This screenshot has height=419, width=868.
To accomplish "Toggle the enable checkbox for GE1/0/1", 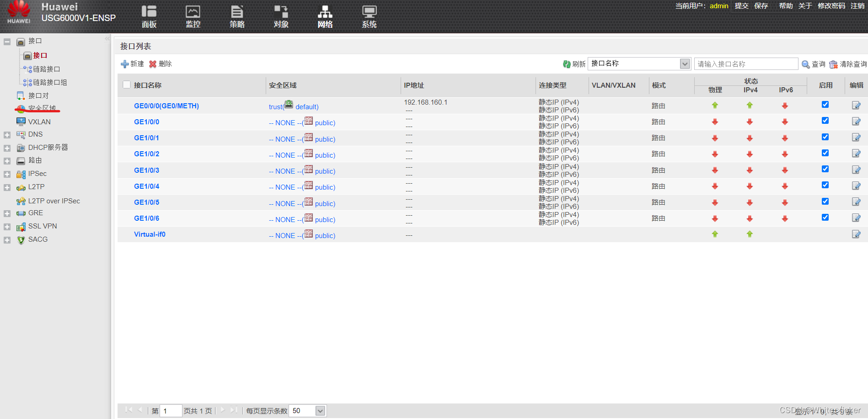I will coord(825,137).
